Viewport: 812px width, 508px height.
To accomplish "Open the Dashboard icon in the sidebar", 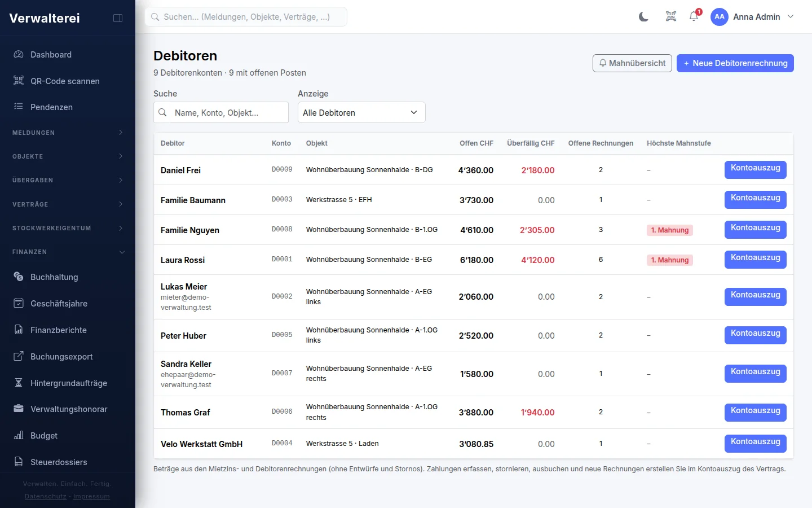I will click(19, 55).
